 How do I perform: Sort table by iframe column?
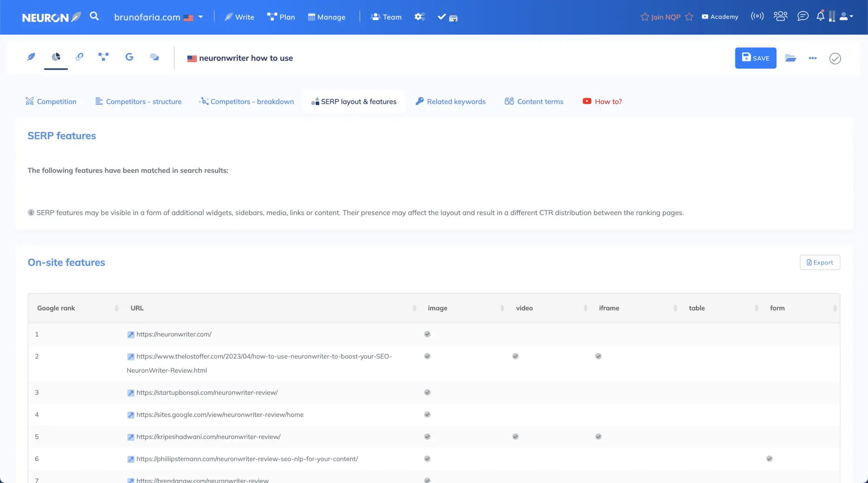(x=675, y=308)
